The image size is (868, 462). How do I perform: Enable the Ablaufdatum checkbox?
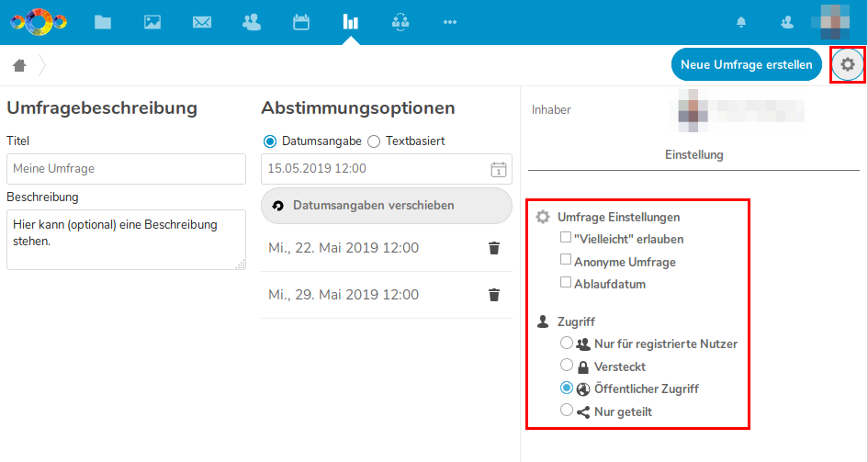[x=566, y=283]
